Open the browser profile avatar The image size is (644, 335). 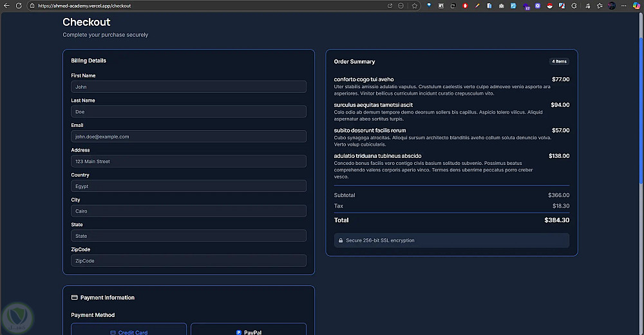click(612, 6)
